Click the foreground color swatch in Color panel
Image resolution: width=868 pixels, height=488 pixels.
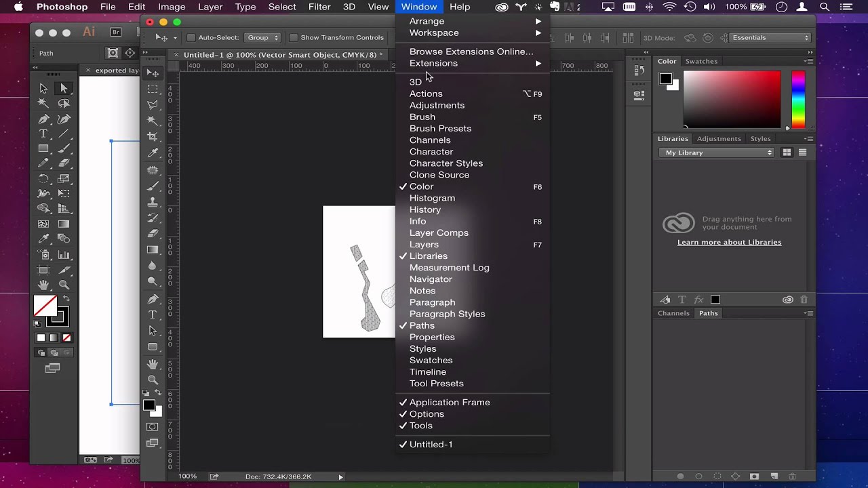tap(666, 79)
